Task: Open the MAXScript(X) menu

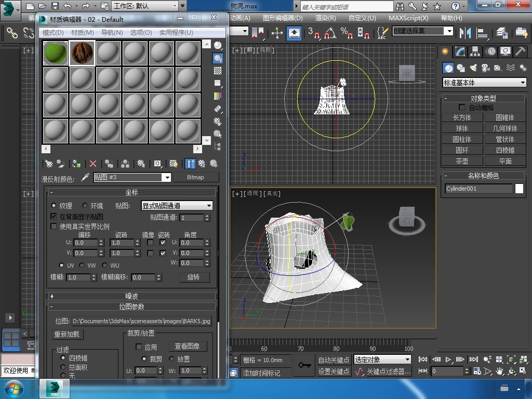Action: (408, 18)
